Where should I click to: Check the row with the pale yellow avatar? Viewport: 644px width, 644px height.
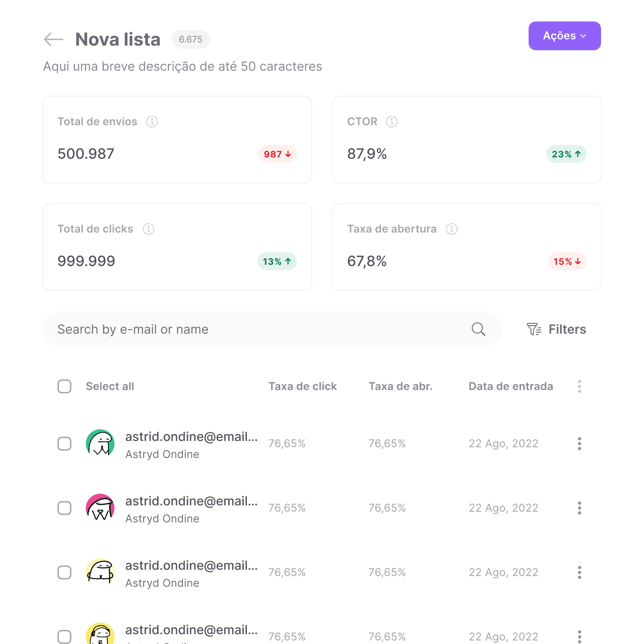[64, 572]
